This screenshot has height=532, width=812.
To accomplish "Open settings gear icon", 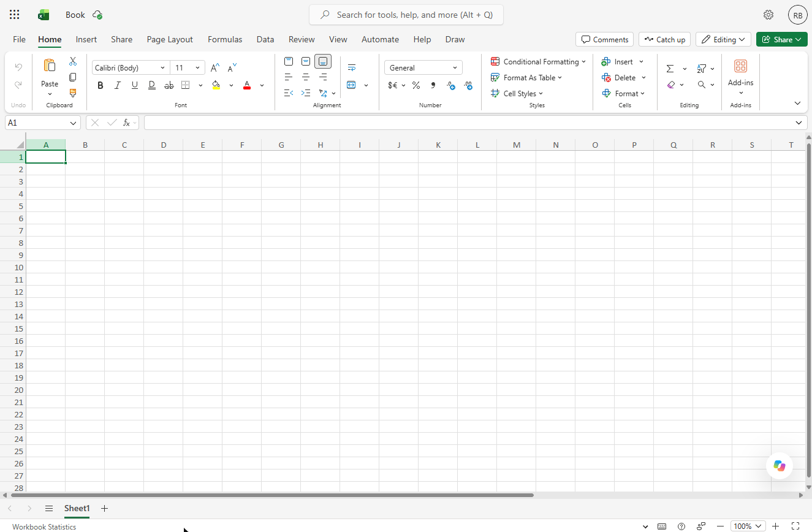I will [768, 15].
